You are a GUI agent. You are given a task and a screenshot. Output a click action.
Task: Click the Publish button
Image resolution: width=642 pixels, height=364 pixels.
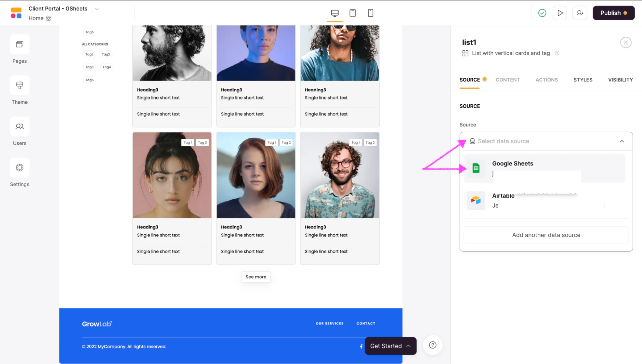click(x=613, y=13)
